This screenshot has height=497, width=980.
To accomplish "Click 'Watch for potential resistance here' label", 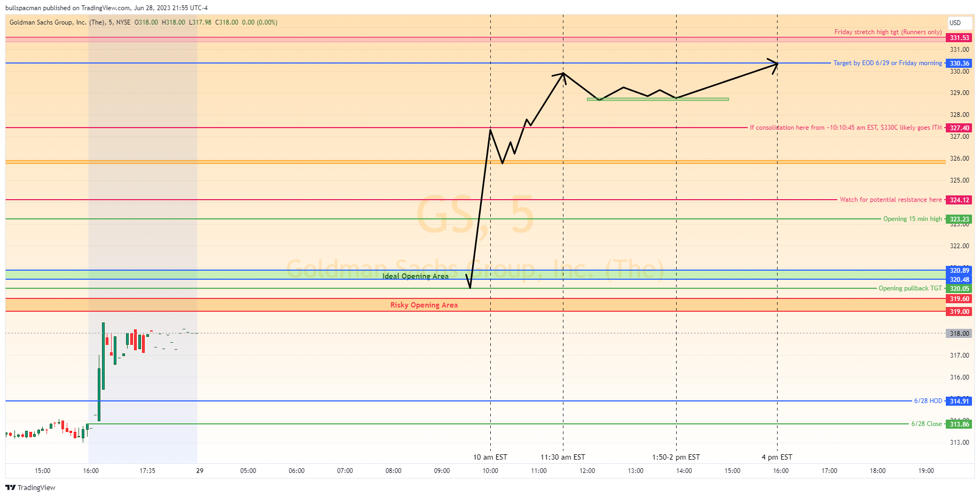I will pos(891,200).
